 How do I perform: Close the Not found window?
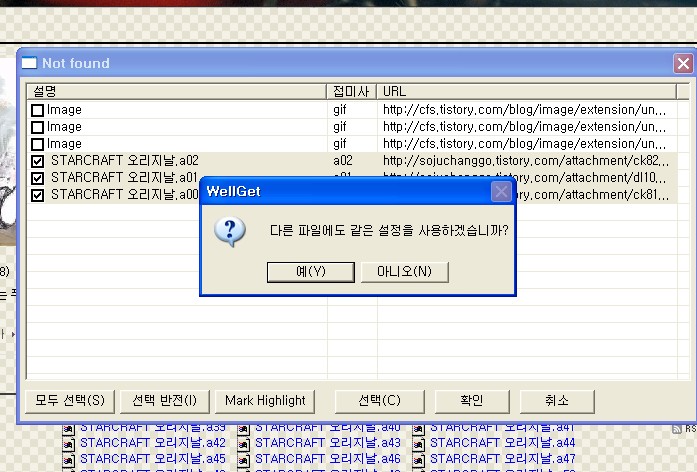(683, 64)
